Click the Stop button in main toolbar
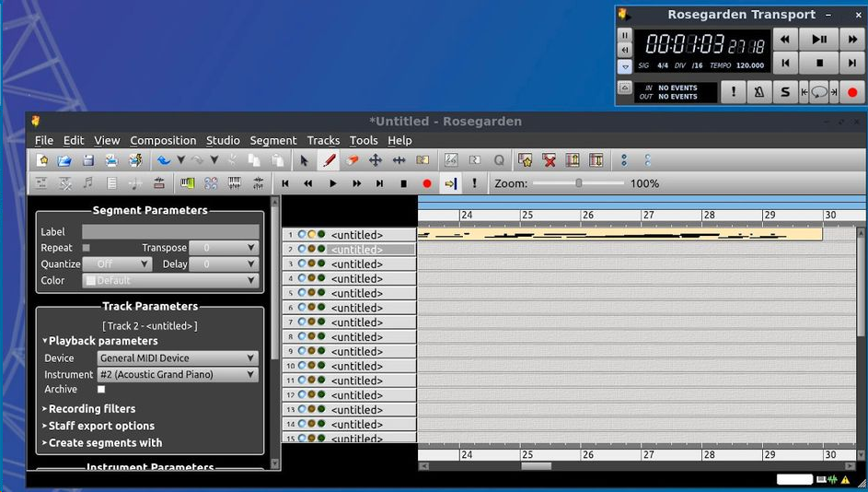The height and width of the screenshot is (492, 868). click(x=403, y=183)
